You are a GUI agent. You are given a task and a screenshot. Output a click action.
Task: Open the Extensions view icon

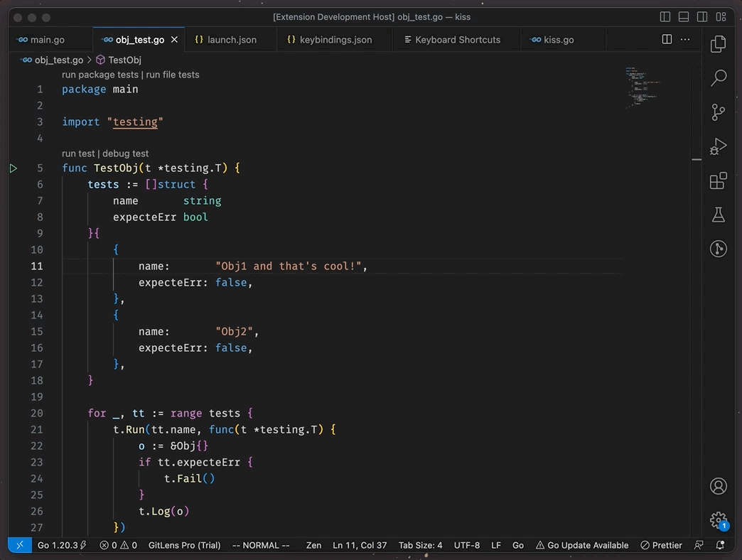(719, 181)
